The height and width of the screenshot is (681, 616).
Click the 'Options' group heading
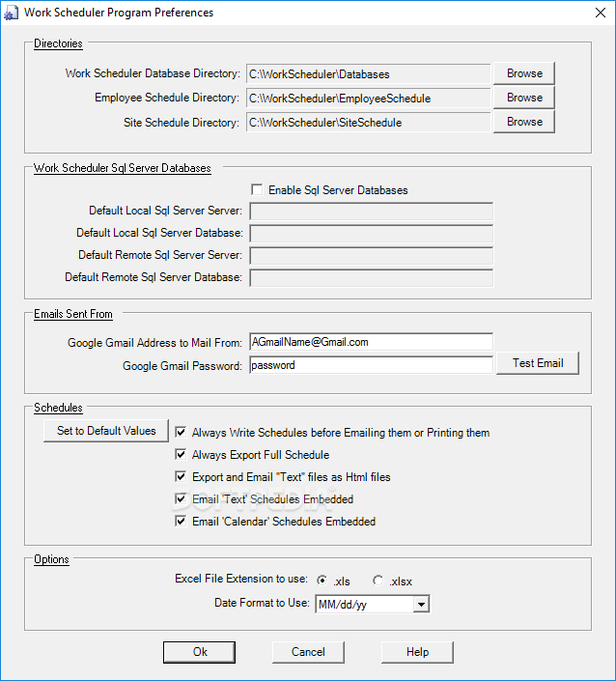pos(52,559)
